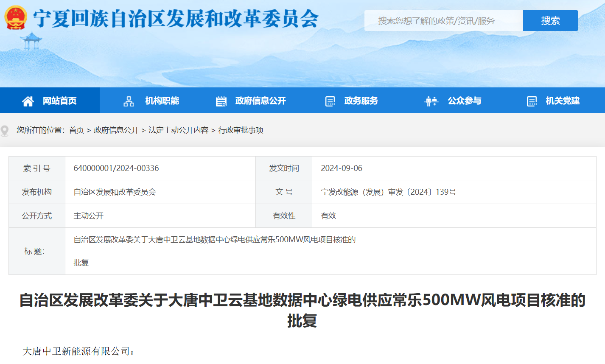Screen dimensions: 605x364
Task: Click the national emblem logo in header
Action: (x=16, y=18)
